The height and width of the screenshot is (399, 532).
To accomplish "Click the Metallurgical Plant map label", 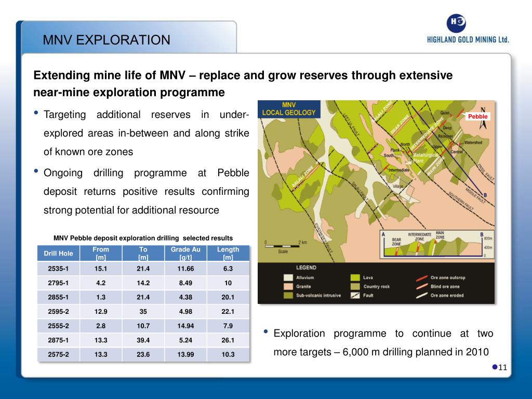I will 425,157.
